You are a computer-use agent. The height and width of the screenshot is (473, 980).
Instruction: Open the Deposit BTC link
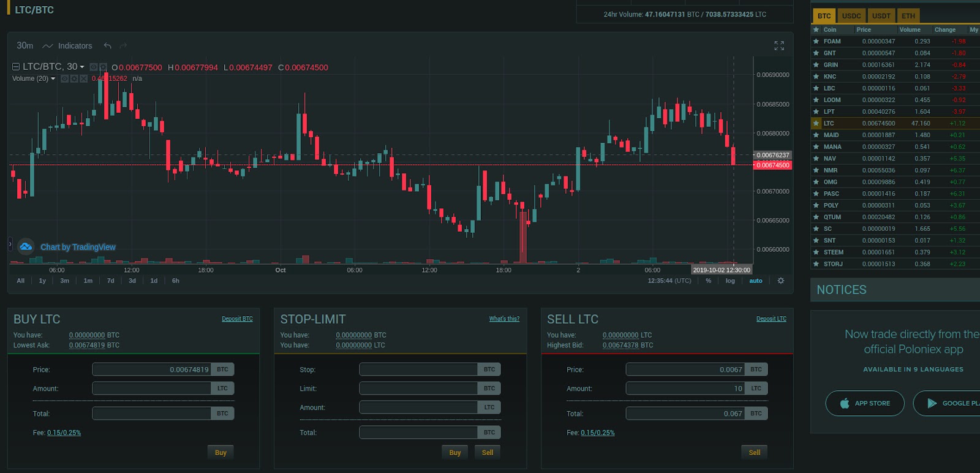(237, 319)
